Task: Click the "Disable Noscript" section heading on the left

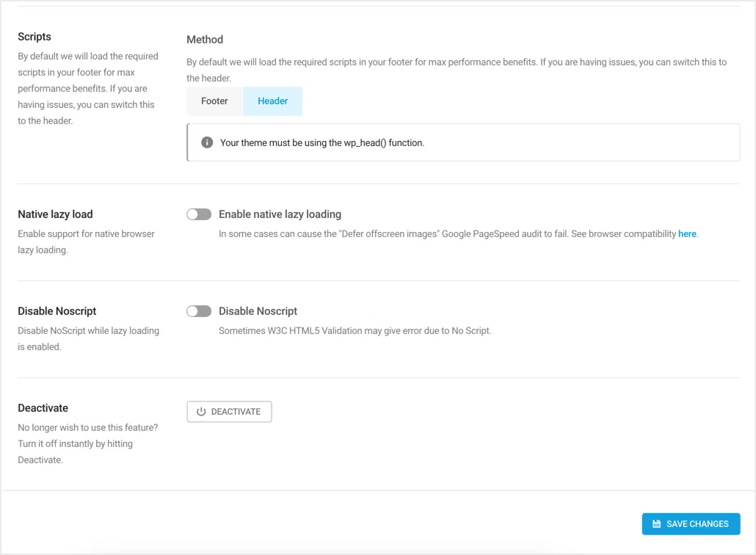Action: (x=57, y=311)
